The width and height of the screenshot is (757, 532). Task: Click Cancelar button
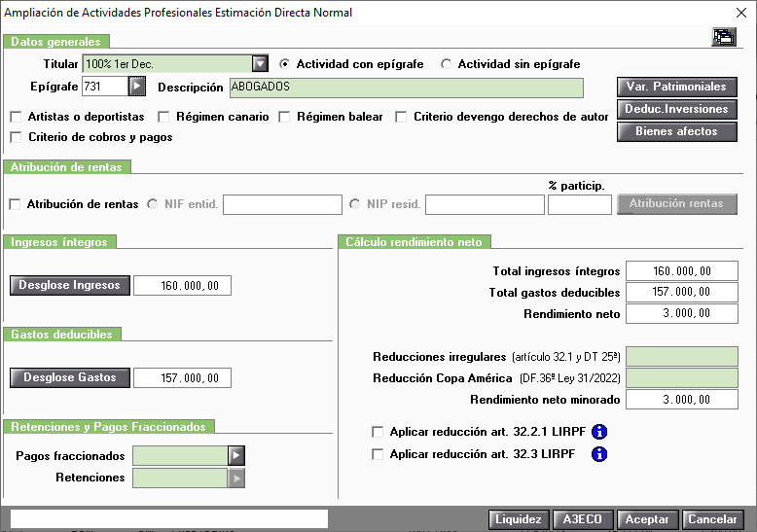pos(712,519)
